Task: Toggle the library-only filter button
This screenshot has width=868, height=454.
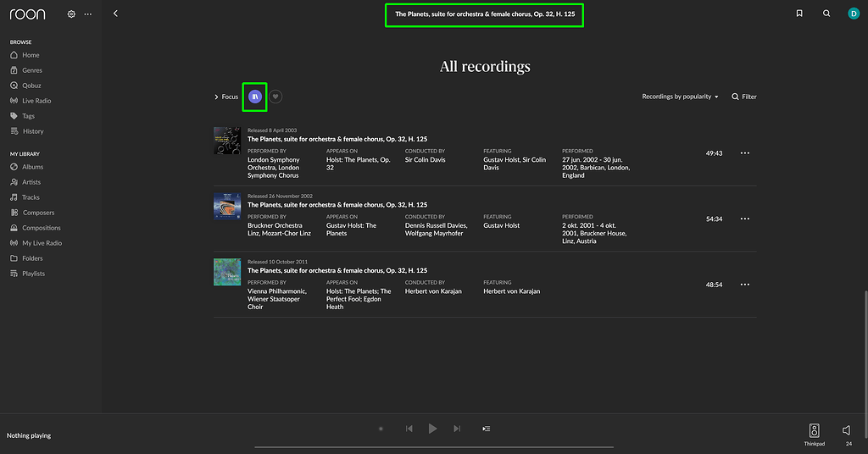Action: click(255, 97)
